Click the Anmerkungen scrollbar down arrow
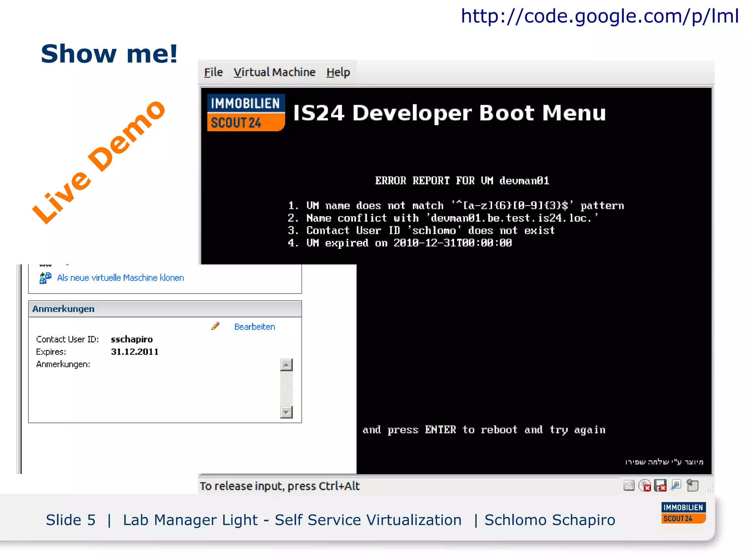 click(286, 412)
